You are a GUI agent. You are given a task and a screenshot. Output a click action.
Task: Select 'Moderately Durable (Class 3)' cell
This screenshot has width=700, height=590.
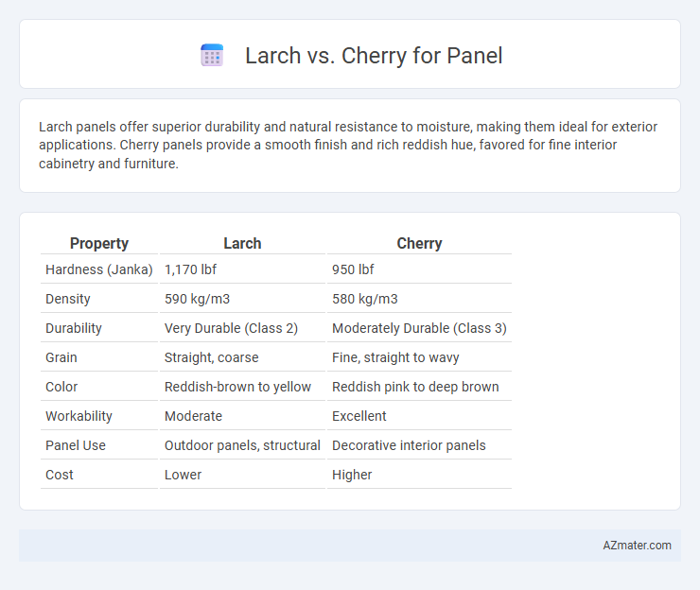coord(419,328)
